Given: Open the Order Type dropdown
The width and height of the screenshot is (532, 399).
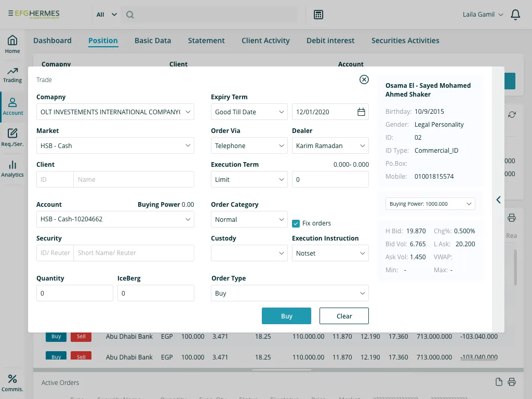Looking at the screenshot, I should [289, 292].
